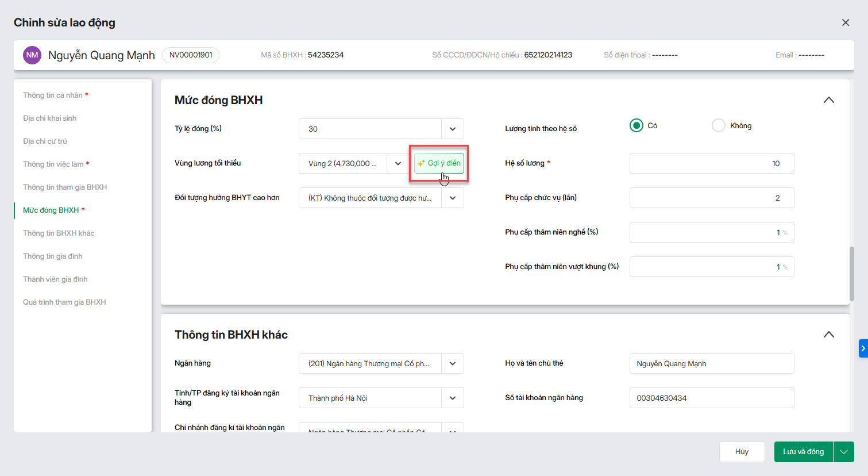This screenshot has height=476, width=868.
Task: Click the Gợi ý điền suggestion button
Action: click(439, 163)
